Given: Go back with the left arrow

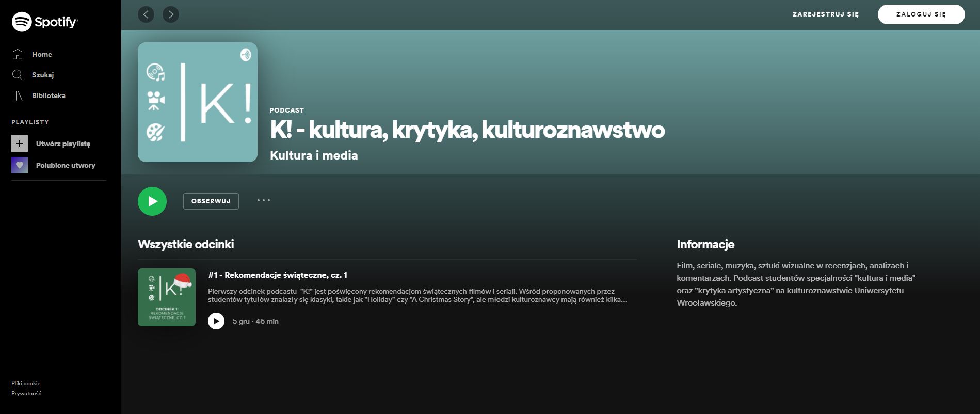Looking at the screenshot, I should click(x=146, y=14).
